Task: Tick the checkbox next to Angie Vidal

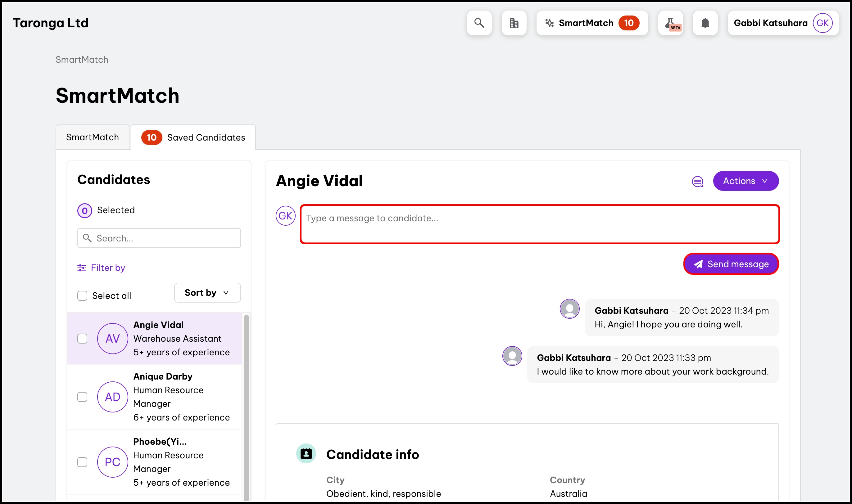Action: tap(82, 338)
